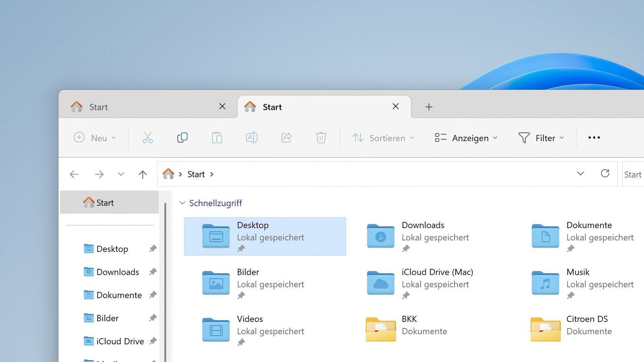The width and height of the screenshot is (644, 362).
Task: Select the Cut icon in the toolbar
Action: pyautogui.click(x=148, y=138)
